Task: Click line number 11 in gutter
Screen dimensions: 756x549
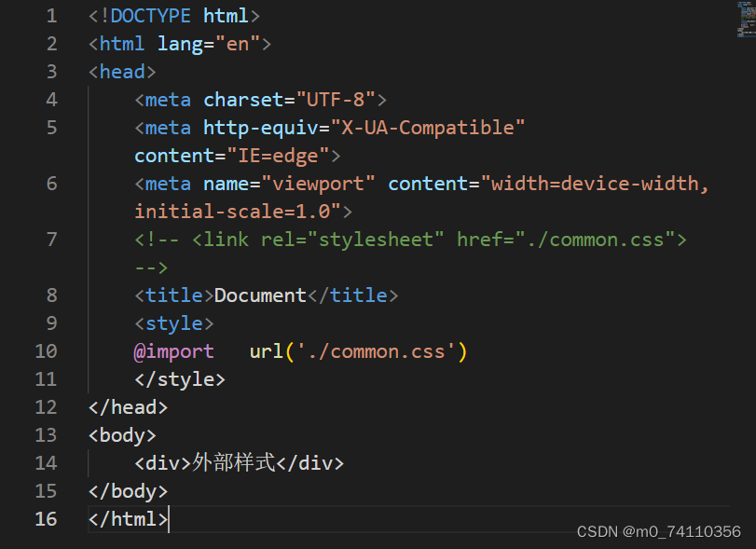Action: pos(47,379)
